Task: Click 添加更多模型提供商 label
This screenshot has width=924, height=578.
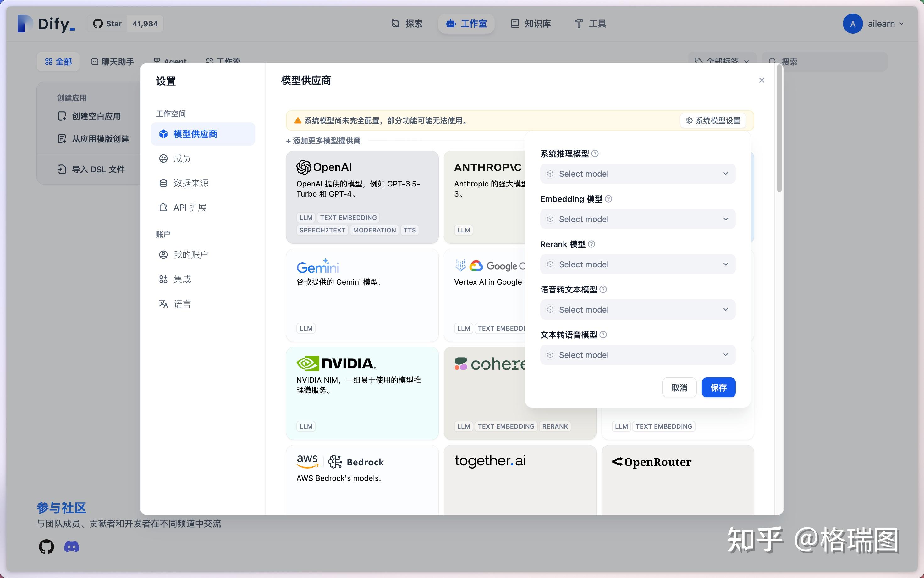Action: click(323, 141)
